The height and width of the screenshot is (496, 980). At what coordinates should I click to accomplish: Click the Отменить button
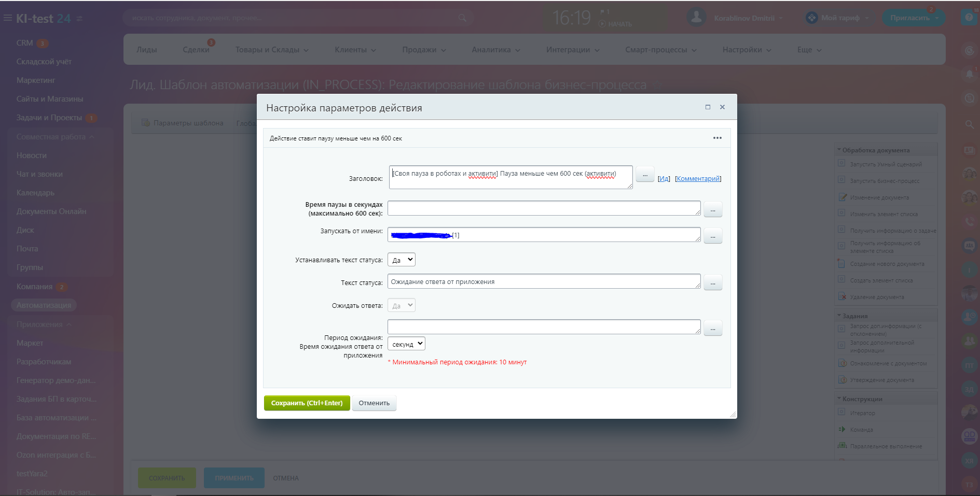(x=374, y=403)
